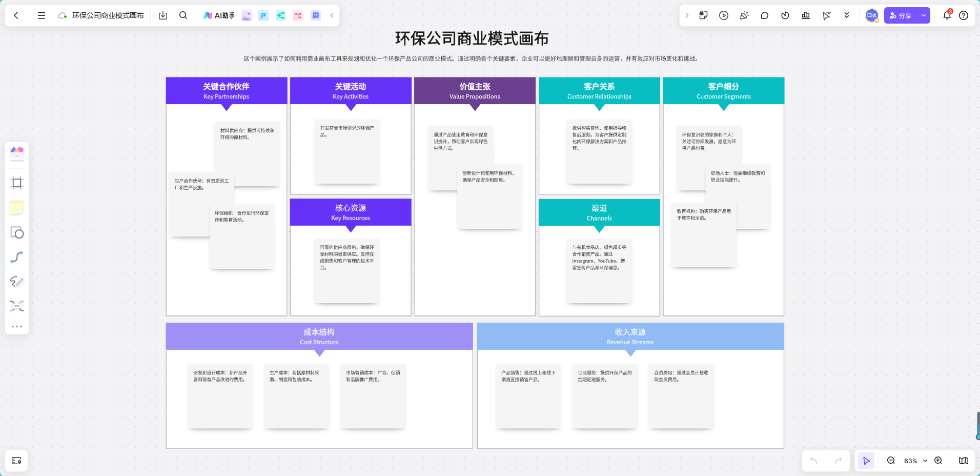The width and height of the screenshot is (980, 476).
Task: Select the 客户细分 Customer Segments header
Action: point(723,91)
